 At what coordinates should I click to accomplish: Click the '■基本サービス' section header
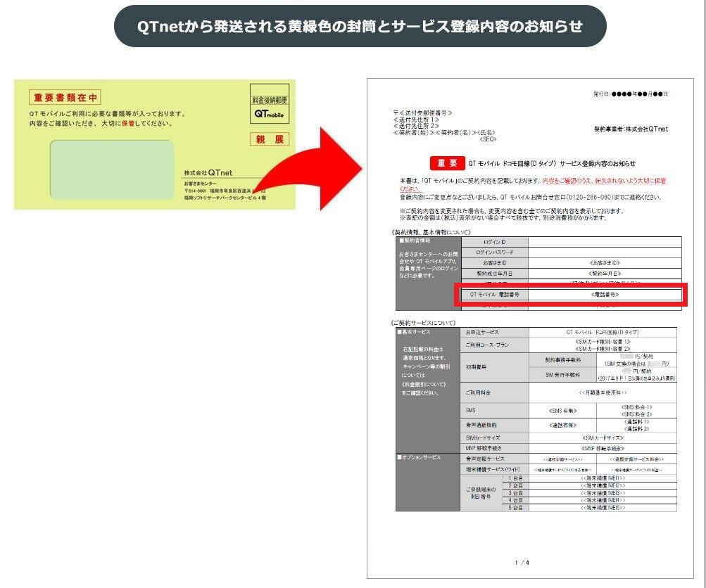pyautogui.click(x=413, y=332)
